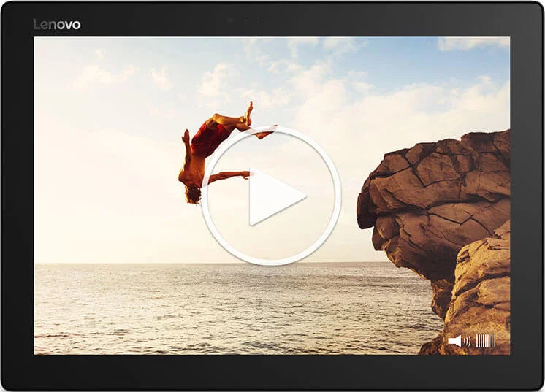This screenshot has width=545, height=392.
Task: Set volume to maximum on rightmost bar
Action: (494, 341)
